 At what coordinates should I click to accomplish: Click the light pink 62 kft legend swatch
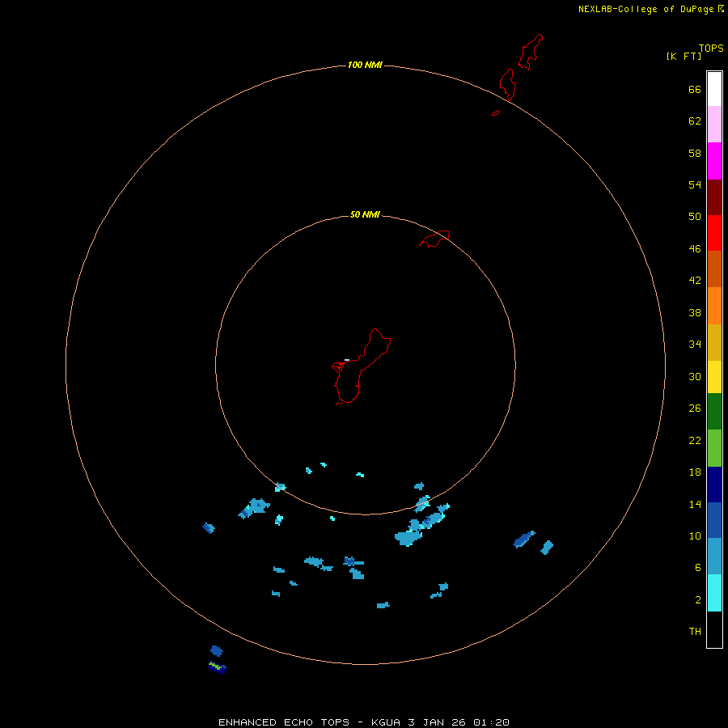pos(714,124)
